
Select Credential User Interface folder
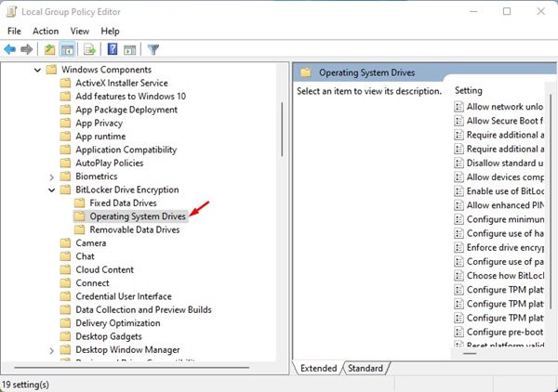click(124, 296)
